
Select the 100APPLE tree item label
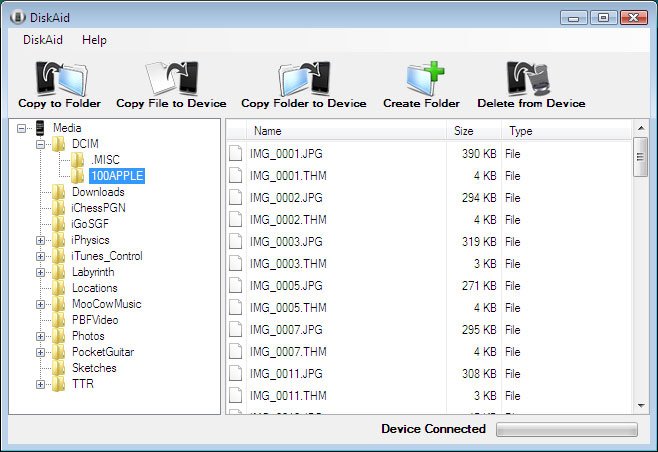(117, 176)
